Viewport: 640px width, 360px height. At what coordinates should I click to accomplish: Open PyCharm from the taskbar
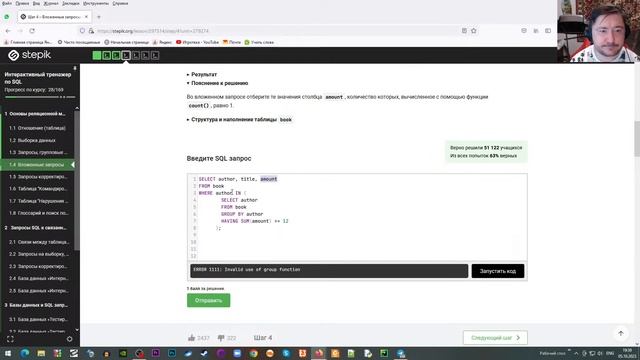pos(384,353)
